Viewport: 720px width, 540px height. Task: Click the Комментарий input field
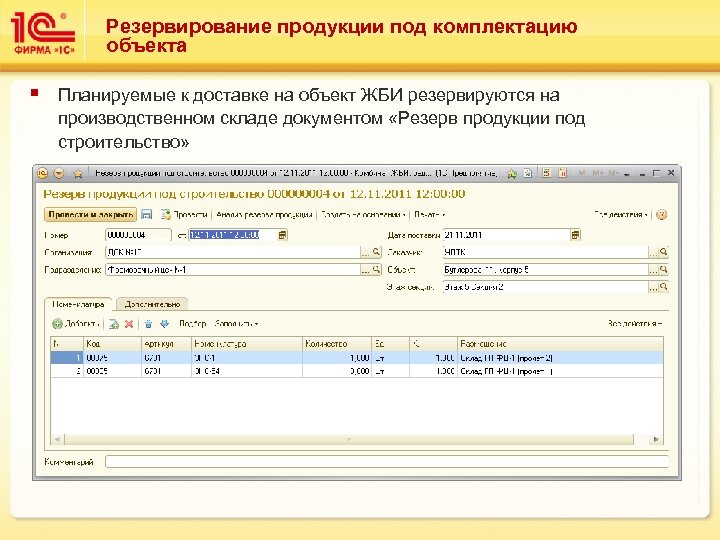pos(387,461)
